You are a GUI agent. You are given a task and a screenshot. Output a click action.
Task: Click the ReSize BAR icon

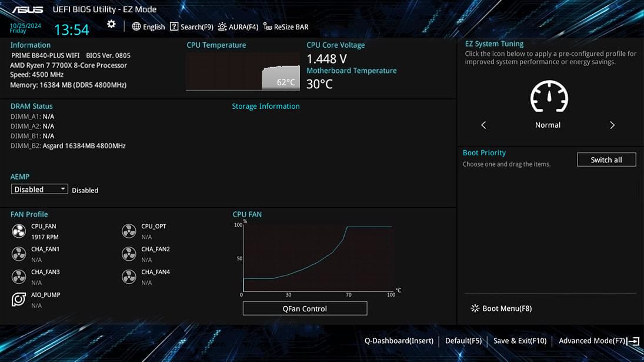point(268,26)
